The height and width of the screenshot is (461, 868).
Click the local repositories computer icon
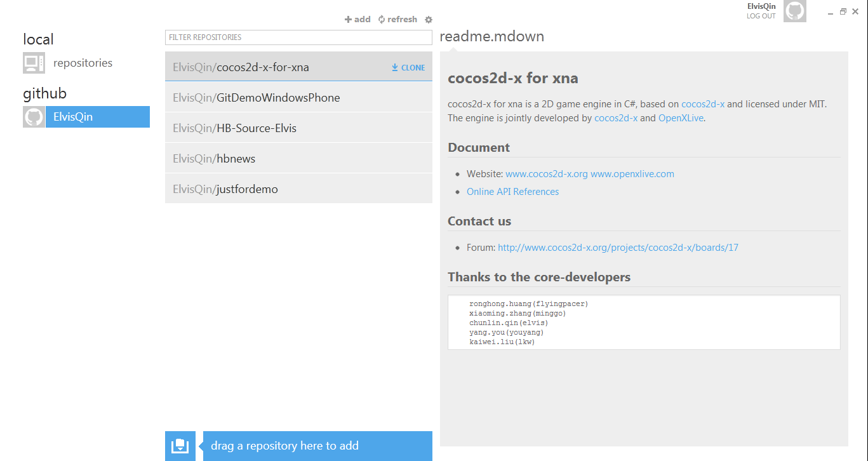coord(34,63)
